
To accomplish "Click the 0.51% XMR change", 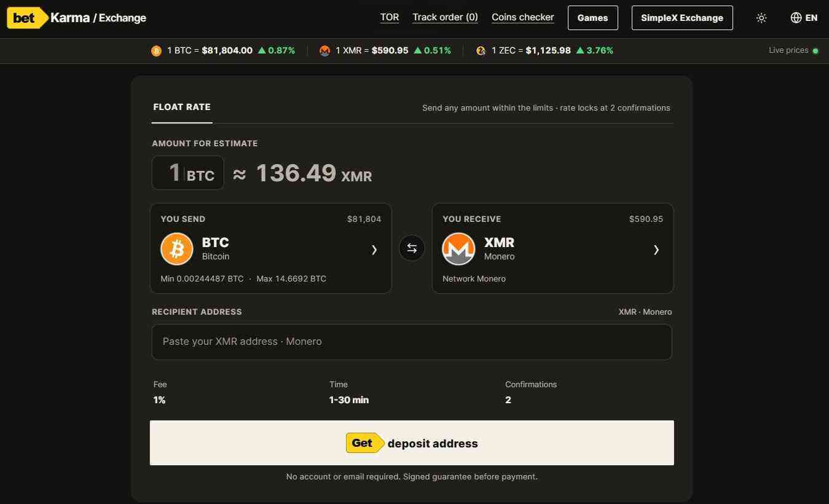I will [433, 50].
